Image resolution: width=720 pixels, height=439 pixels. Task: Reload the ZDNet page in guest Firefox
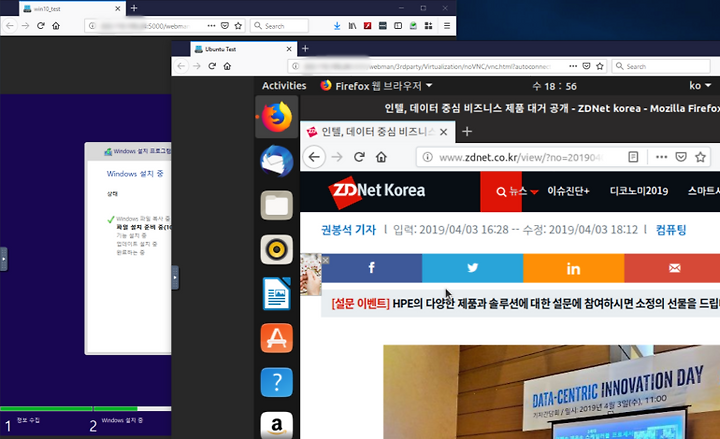359,157
